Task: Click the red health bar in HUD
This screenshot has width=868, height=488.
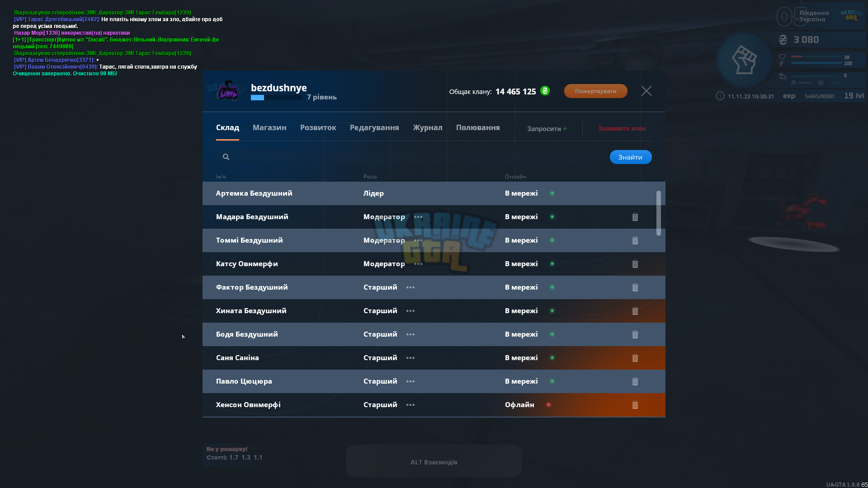Action: 816,56
